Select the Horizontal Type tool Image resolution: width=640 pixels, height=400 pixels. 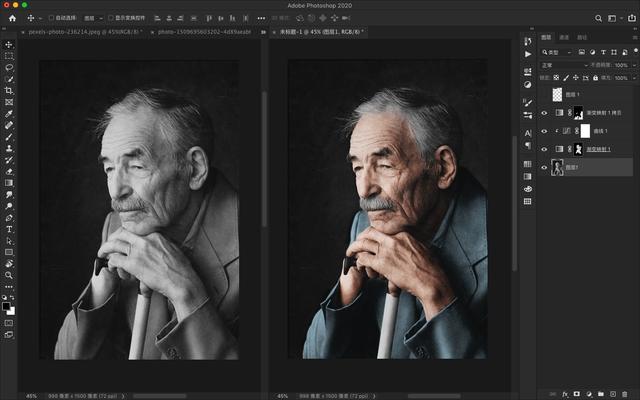(x=9, y=229)
